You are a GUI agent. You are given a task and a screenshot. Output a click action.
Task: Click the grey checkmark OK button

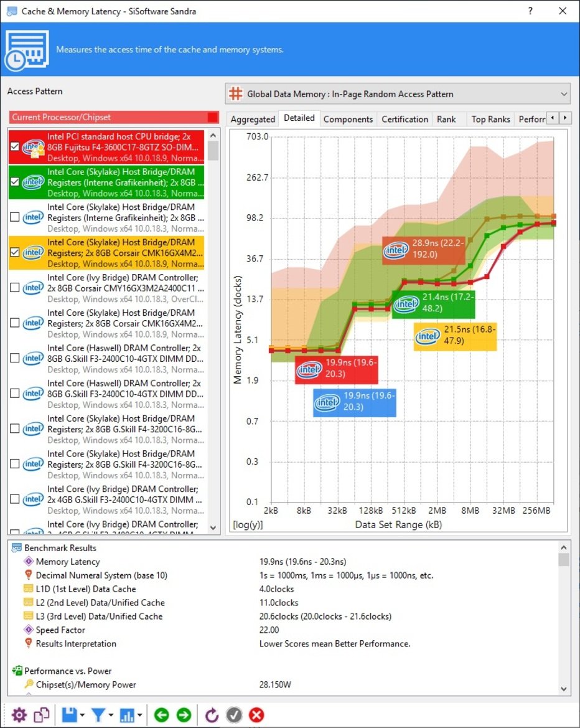point(234,714)
